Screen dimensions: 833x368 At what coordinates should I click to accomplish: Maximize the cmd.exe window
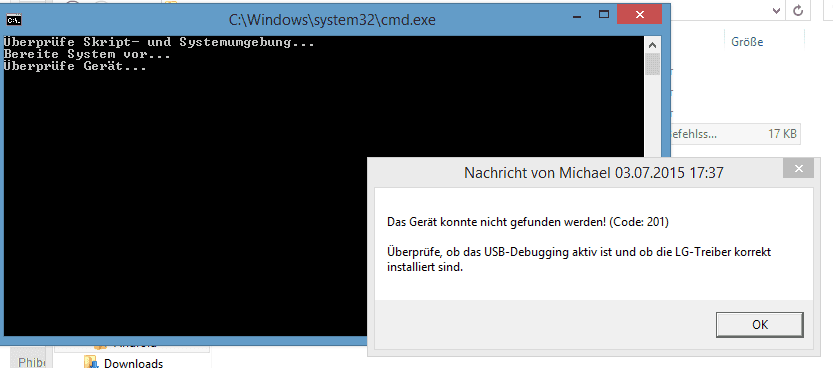tap(604, 14)
